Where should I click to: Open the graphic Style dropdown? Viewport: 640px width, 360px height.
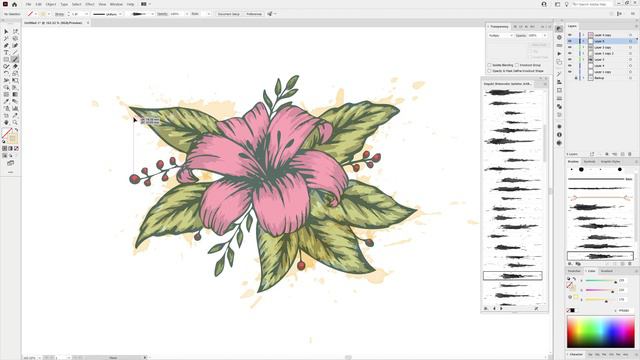click(209, 14)
